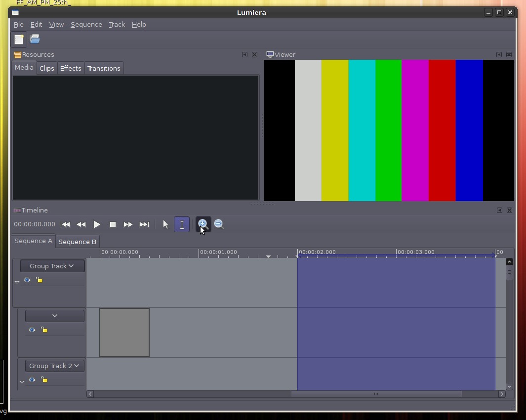526x420 pixels.
Task: Open a file using the folder toolbar icon
Action: pyautogui.click(x=34, y=39)
